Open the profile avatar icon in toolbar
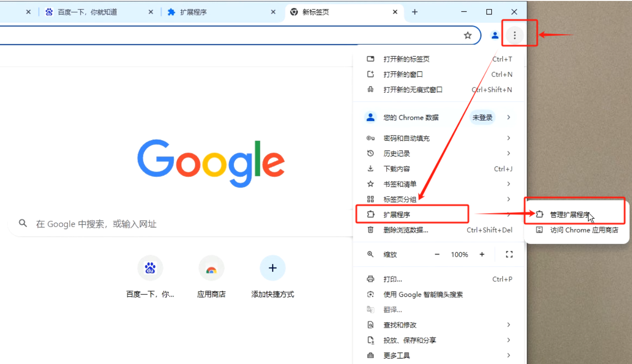Image resolution: width=632 pixels, height=364 pixels. pos(495,35)
